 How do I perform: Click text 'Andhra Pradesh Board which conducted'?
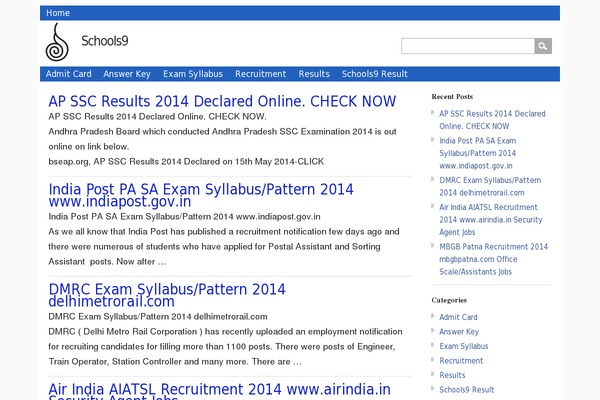(129, 132)
